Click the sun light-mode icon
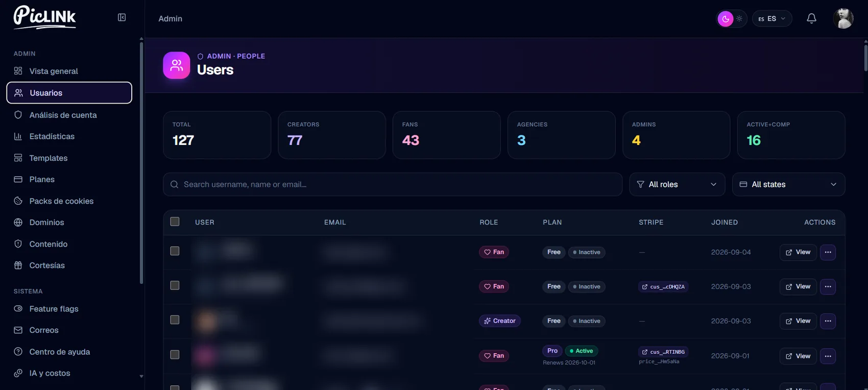Screen dimensions: 868x390 [x=739, y=18]
